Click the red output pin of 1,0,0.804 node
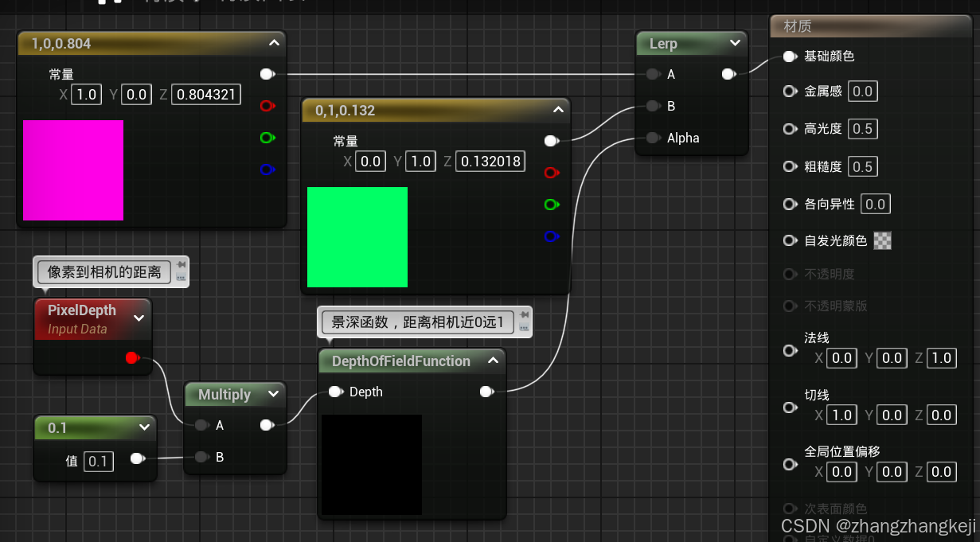Viewport: 980px width, 542px height. (x=267, y=106)
